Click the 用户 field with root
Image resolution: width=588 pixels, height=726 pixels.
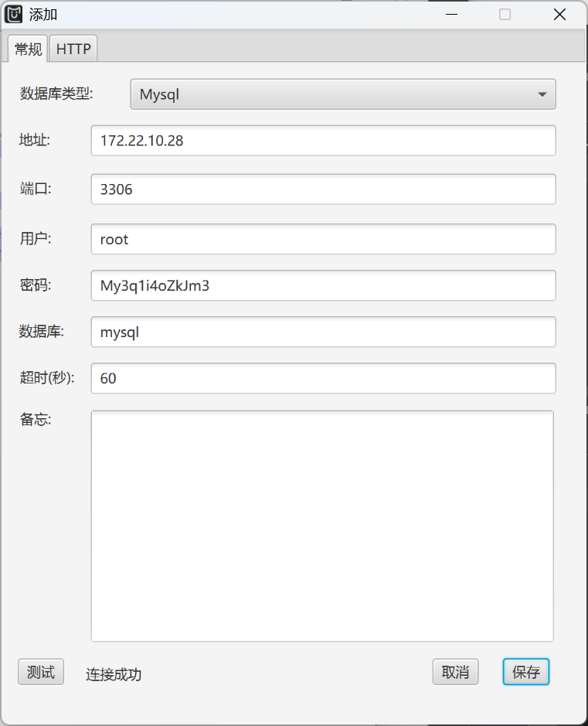(x=323, y=239)
